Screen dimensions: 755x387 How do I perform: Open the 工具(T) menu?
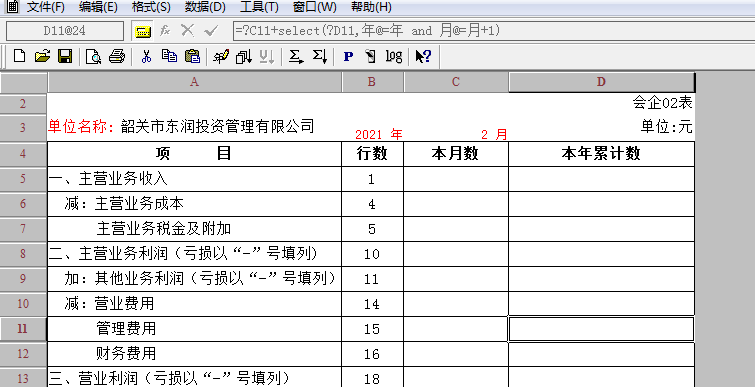tap(259, 7)
